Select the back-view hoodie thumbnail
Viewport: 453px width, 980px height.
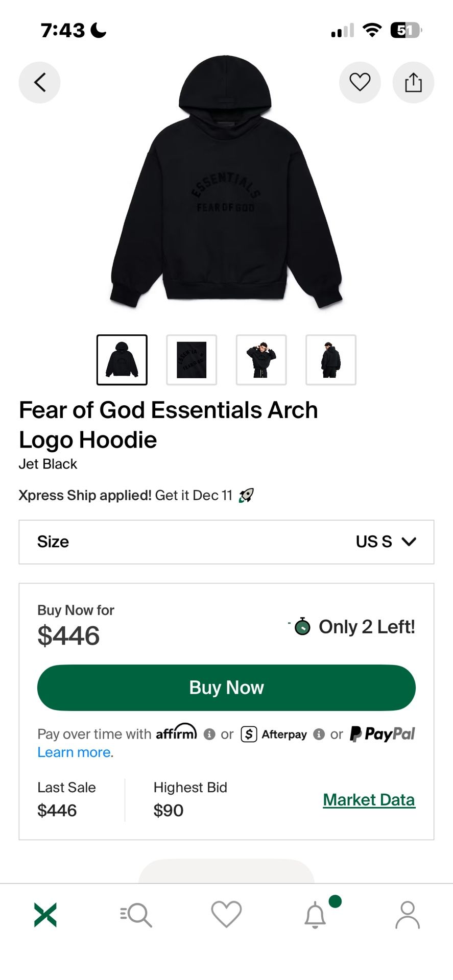[x=330, y=359]
